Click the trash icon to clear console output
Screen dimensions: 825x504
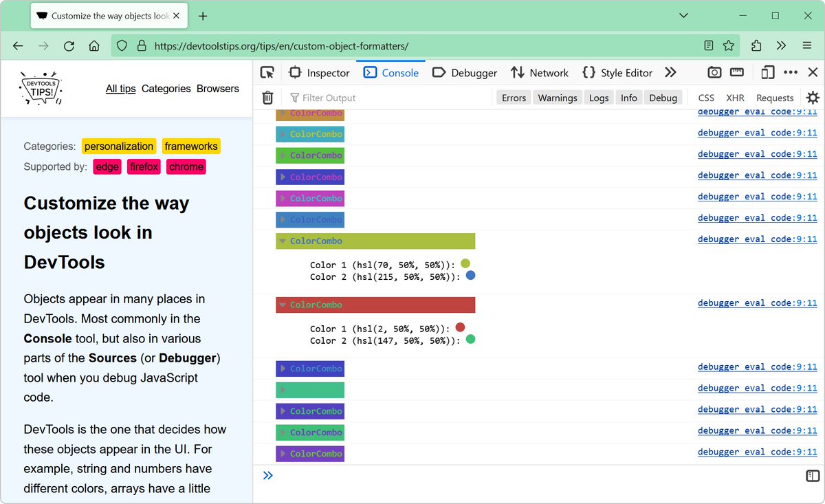click(267, 98)
